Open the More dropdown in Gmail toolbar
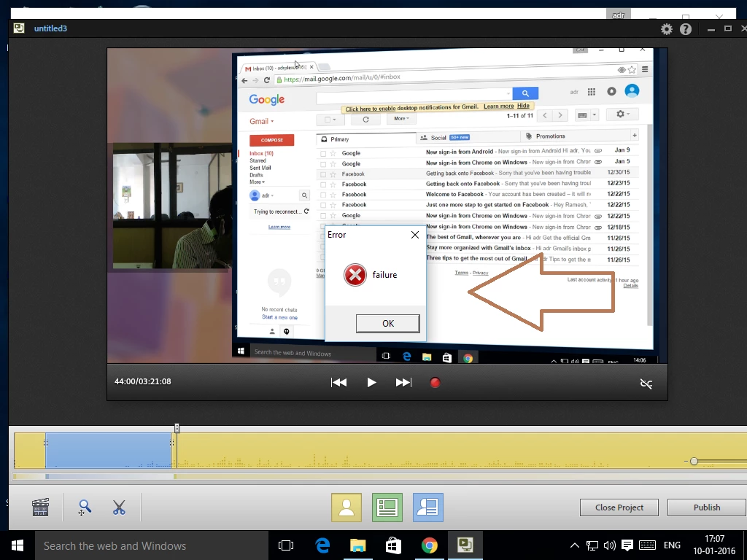The width and height of the screenshot is (747, 560). [x=401, y=119]
